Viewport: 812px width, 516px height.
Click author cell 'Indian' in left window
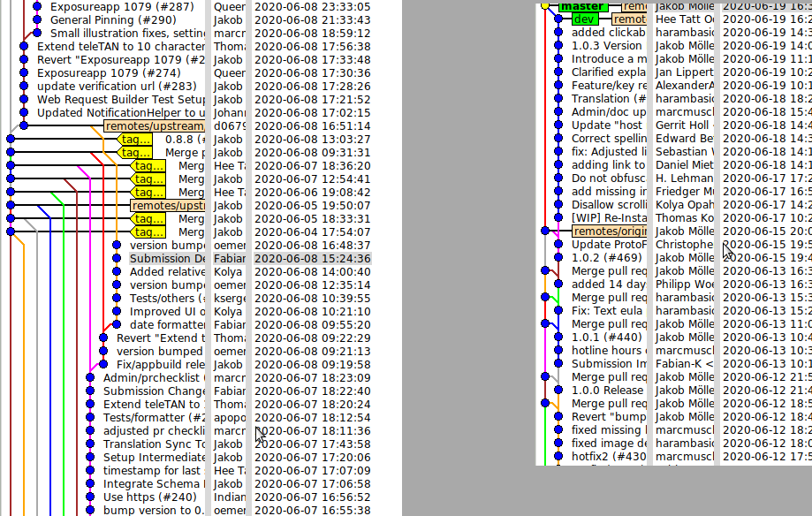[x=230, y=497]
